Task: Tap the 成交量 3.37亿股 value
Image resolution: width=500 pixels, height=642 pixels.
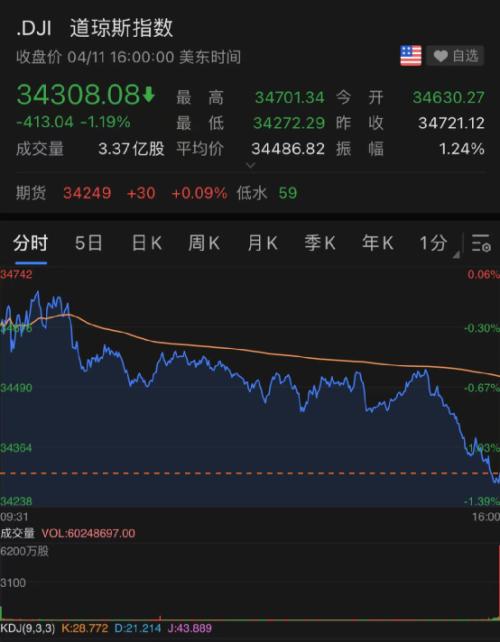Action: [x=131, y=149]
